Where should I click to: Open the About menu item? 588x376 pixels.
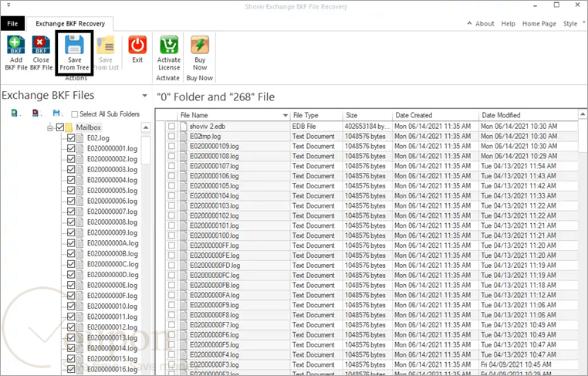(485, 24)
